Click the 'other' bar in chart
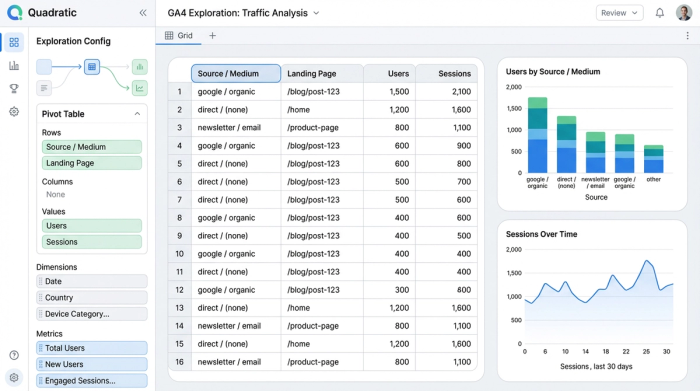 [x=654, y=159]
